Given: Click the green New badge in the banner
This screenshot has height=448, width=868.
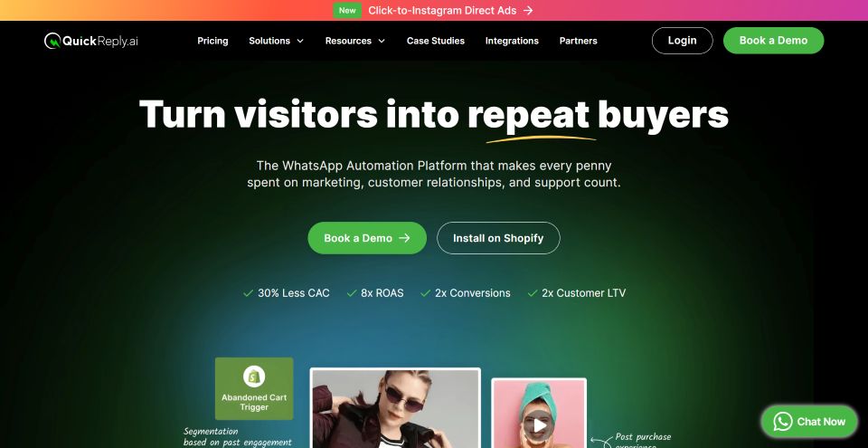Looking at the screenshot, I should pos(347,11).
